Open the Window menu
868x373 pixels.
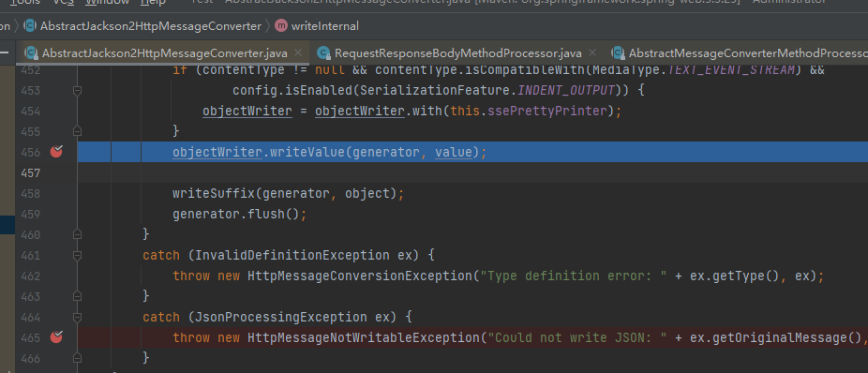pyautogui.click(x=108, y=2)
